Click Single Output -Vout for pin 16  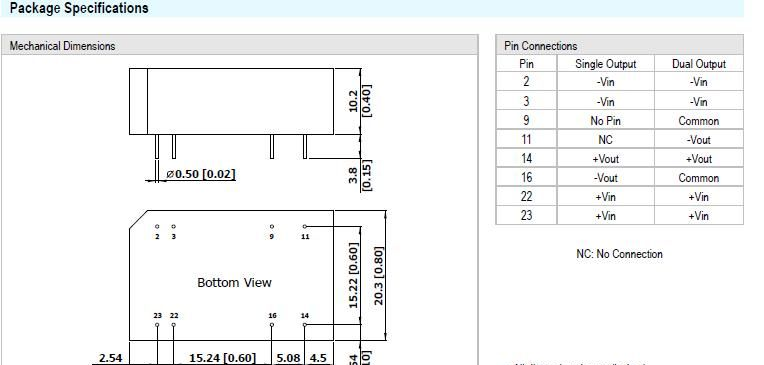606,177
